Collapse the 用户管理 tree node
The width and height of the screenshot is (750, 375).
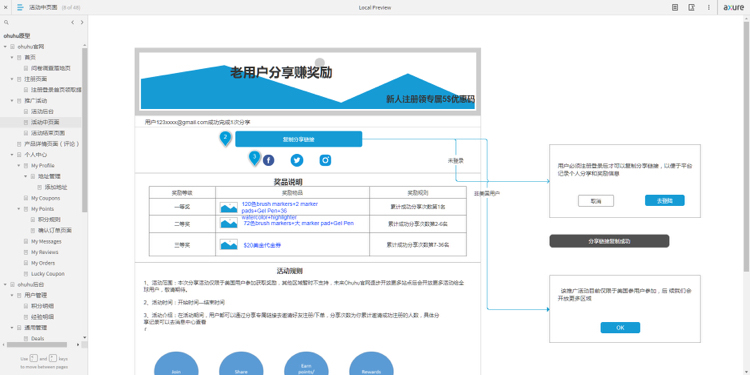coord(12,295)
